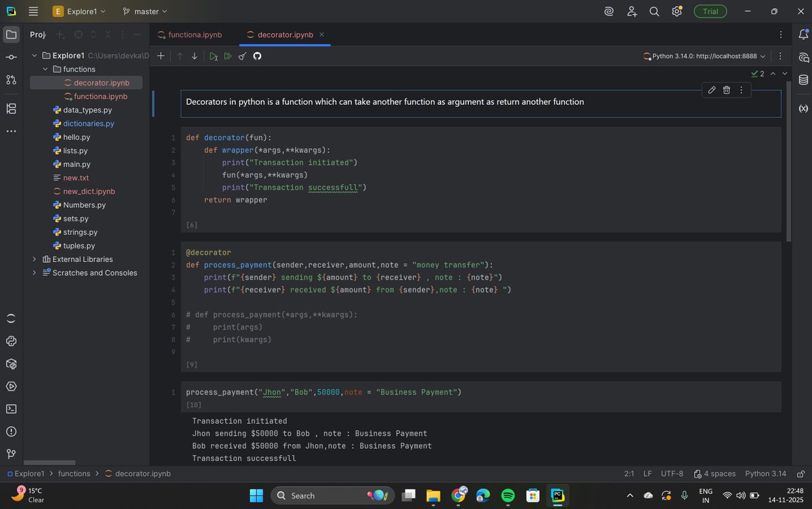Open the Python Packages tool window
812x509 pixels.
11,364
